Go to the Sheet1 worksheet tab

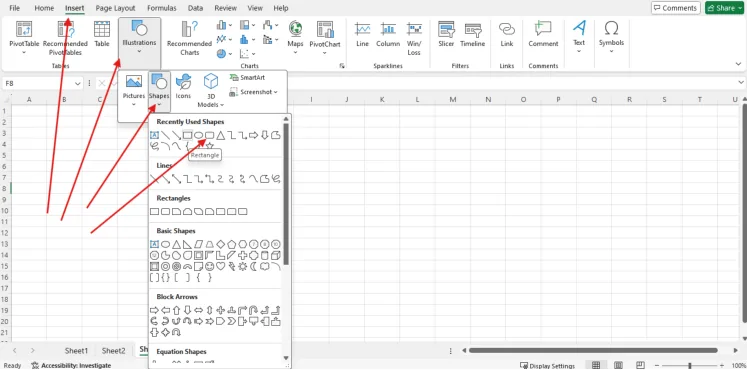coord(77,350)
